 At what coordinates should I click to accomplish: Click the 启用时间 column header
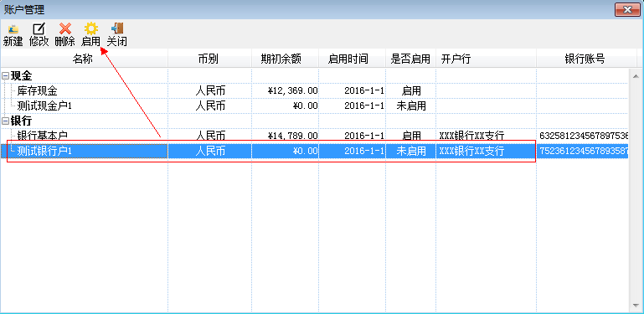pos(352,59)
